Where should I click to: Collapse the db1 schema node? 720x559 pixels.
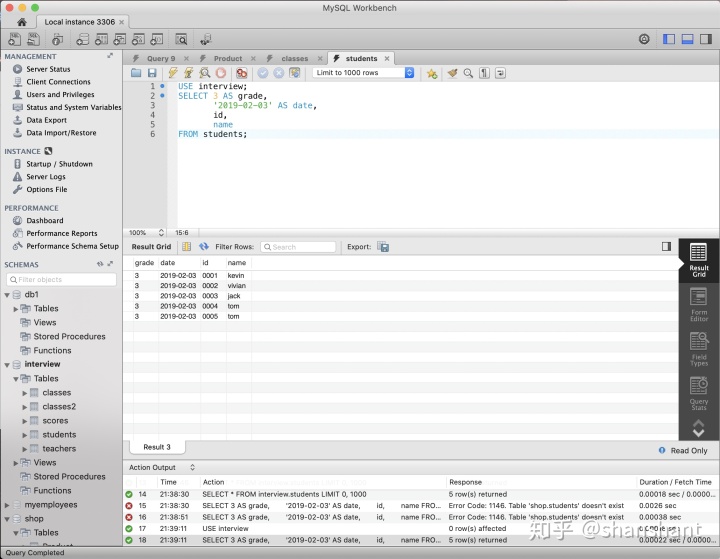pyautogui.click(x=7, y=295)
